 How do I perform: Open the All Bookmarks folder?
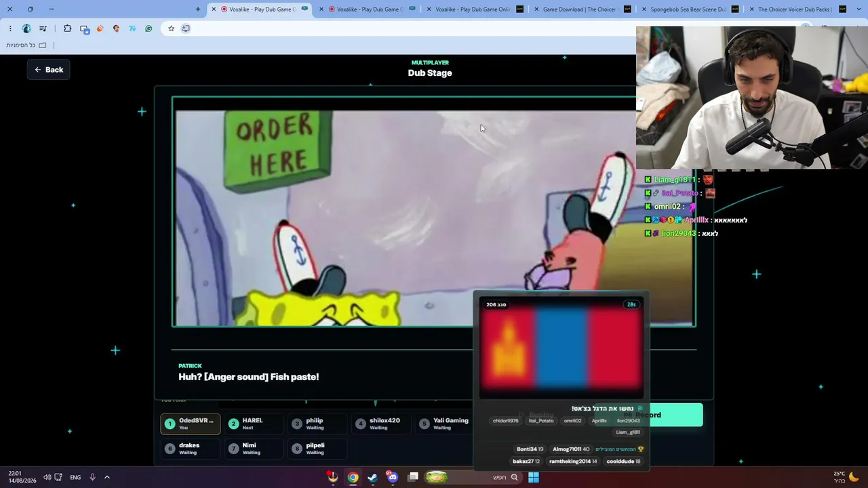[26, 45]
